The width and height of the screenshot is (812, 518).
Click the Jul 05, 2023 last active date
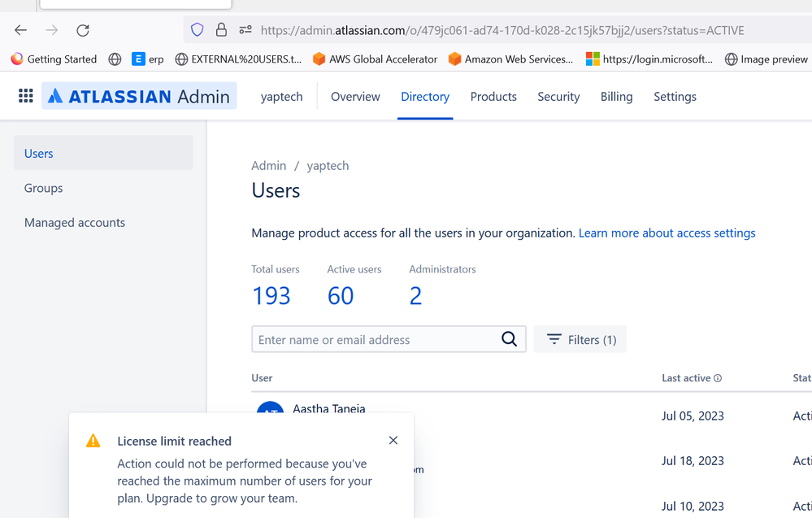693,416
